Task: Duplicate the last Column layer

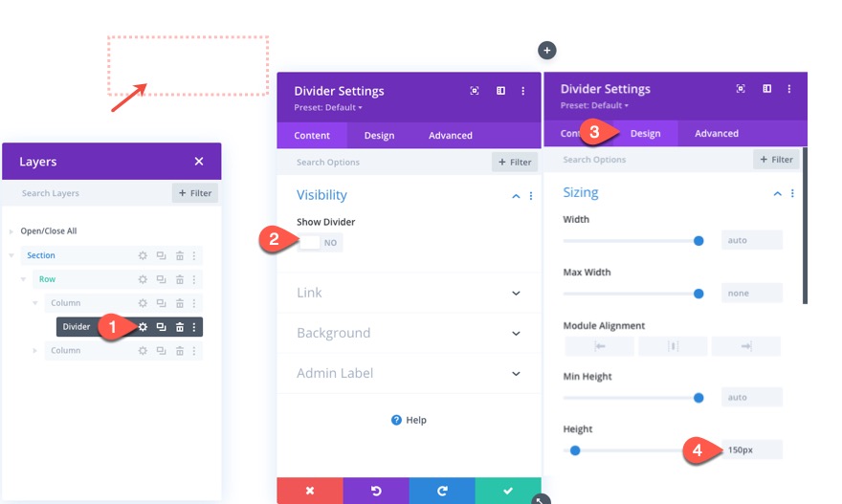Action: pyautogui.click(x=161, y=350)
